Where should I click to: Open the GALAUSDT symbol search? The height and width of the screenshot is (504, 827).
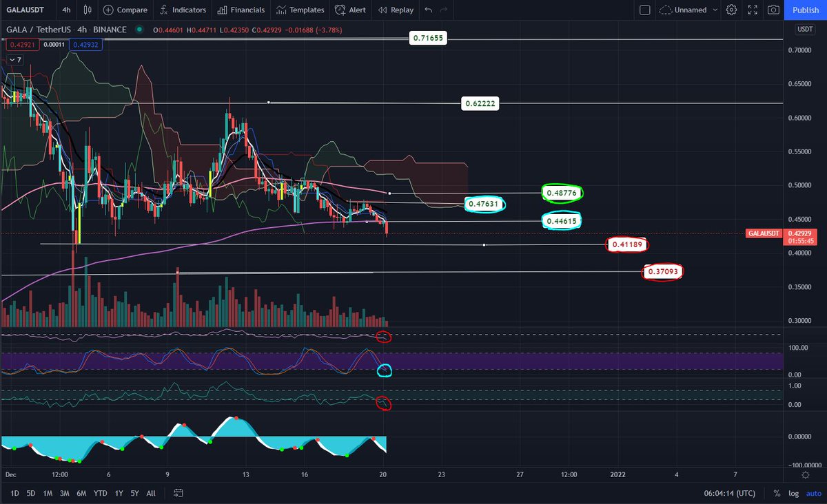[25, 10]
